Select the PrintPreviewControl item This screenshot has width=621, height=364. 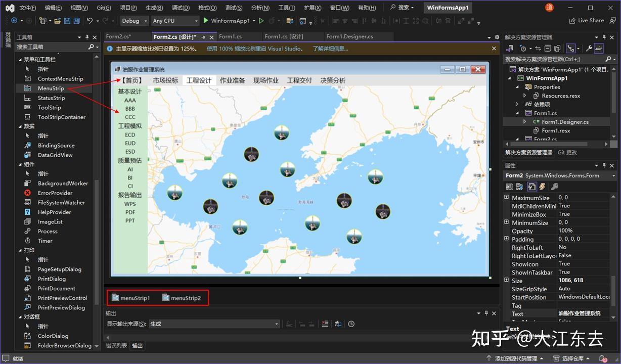(62, 298)
